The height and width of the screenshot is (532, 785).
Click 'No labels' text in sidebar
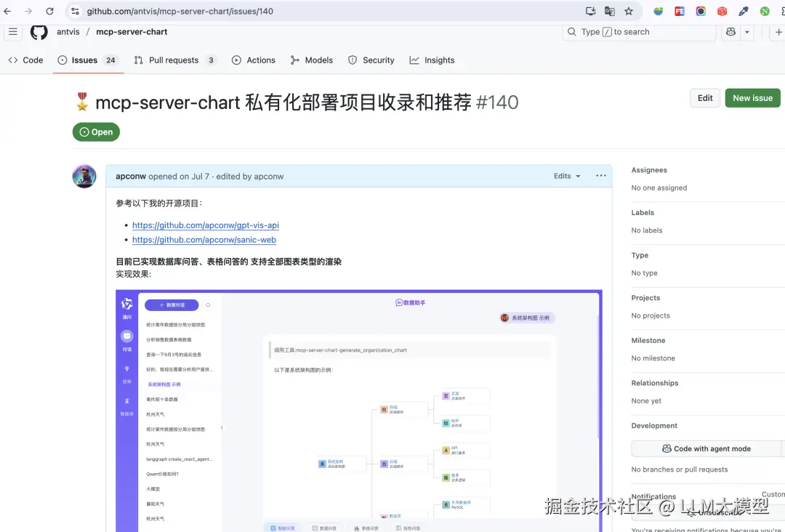click(647, 230)
